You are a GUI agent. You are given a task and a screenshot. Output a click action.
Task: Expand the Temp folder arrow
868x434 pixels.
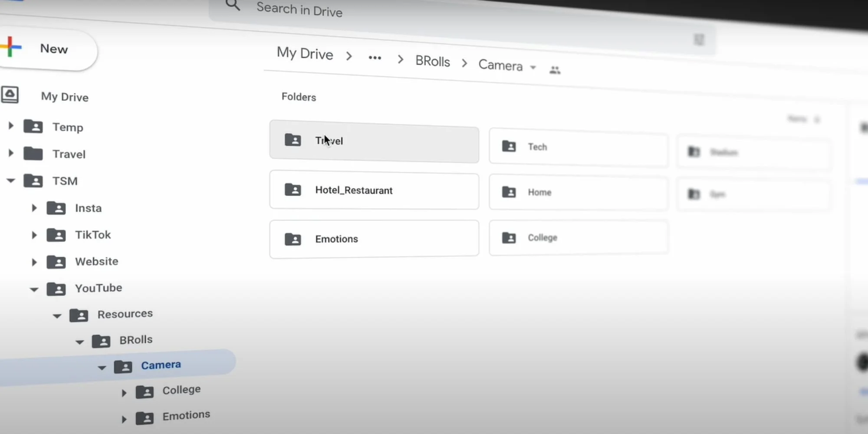(11, 126)
